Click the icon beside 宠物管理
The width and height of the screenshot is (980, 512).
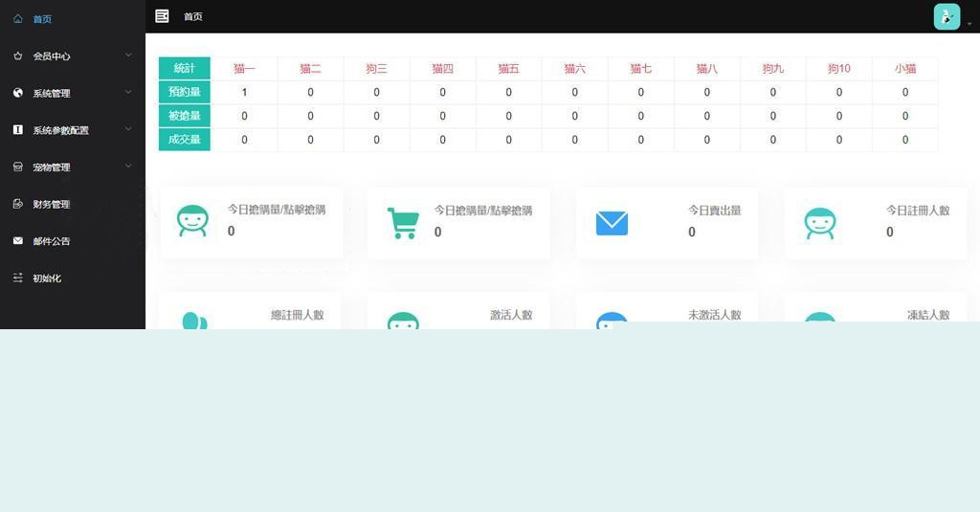click(18, 167)
